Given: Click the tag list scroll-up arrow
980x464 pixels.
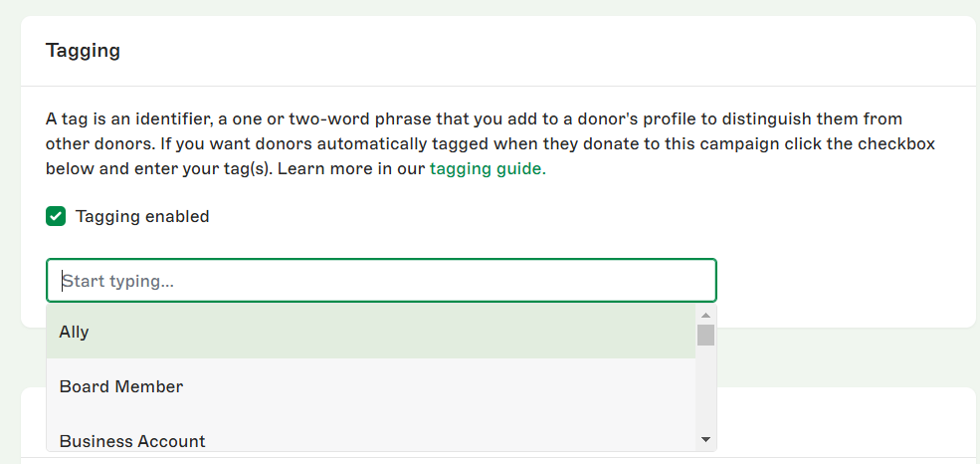Looking at the screenshot, I should pos(705,315).
